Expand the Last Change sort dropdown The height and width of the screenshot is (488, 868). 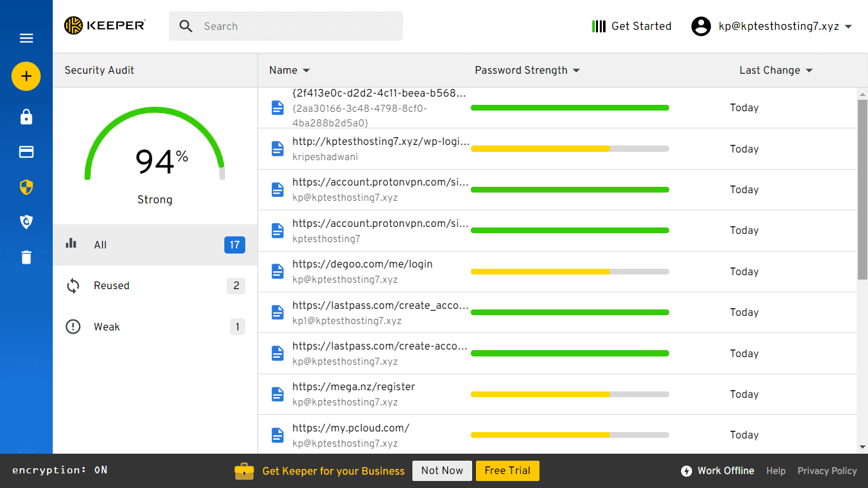[x=776, y=71]
